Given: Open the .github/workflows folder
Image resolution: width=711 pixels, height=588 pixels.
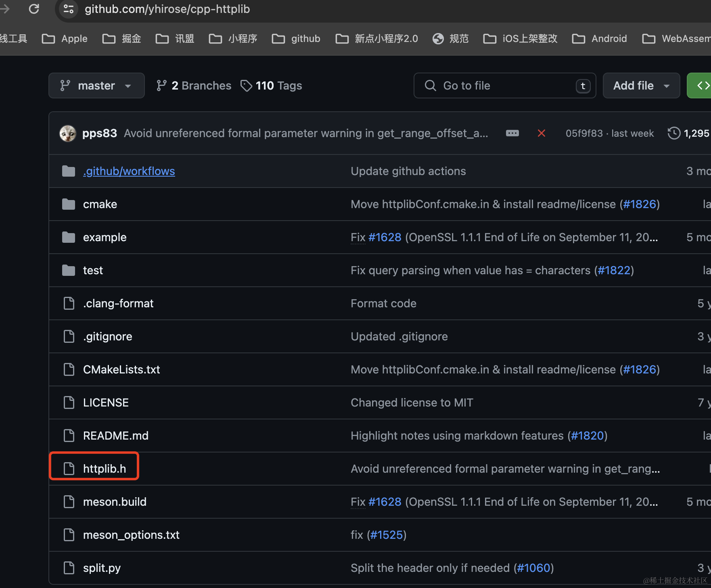Looking at the screenshot, I should click(129, 171).
